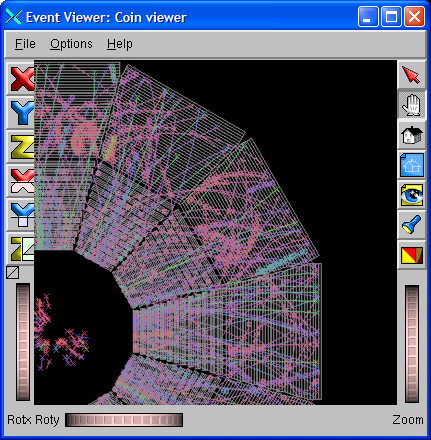The height and width of the screenshot is (440, 431).
Task: Click the blue Set Home icon
Action: coord(412,165)
